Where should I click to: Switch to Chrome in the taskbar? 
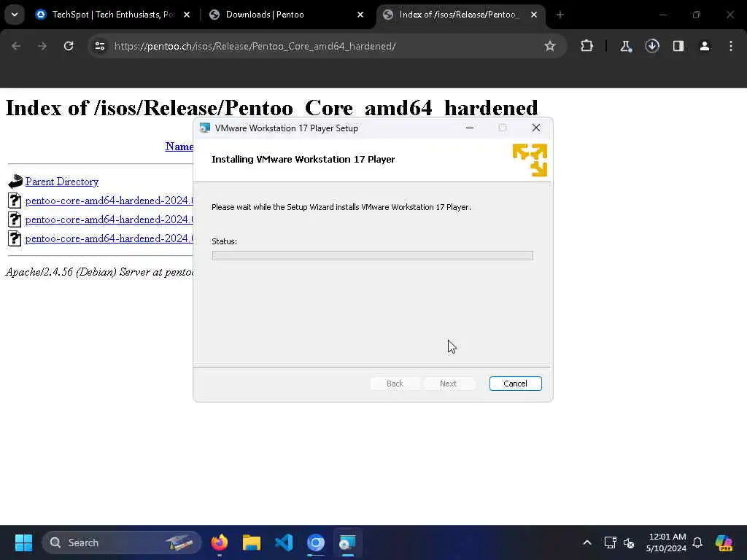tap(315, 542)
